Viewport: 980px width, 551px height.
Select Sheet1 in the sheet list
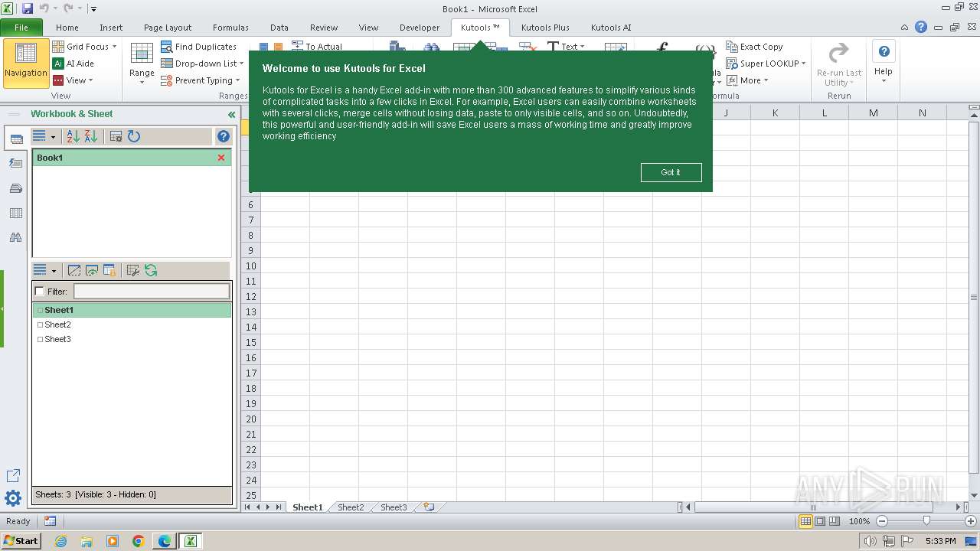[132, 310]
